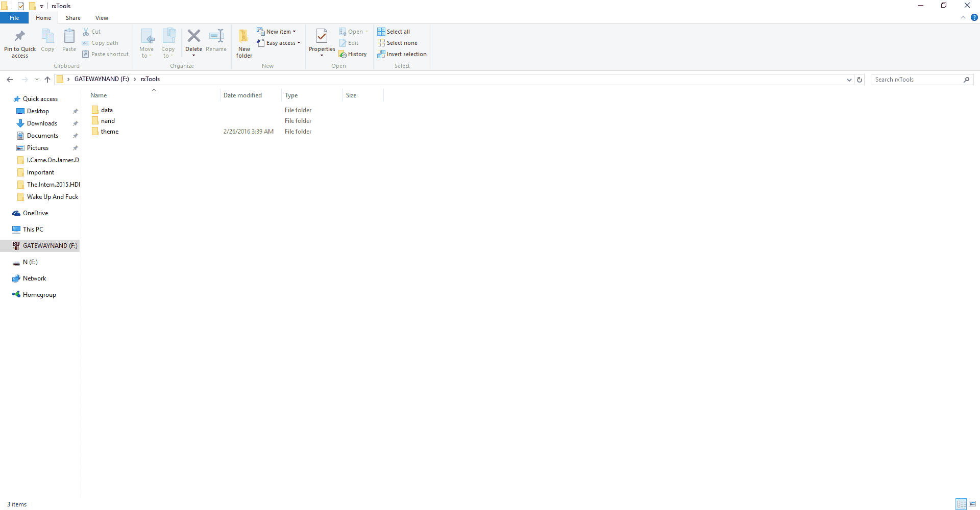Sort by Type column header
The image size is (980, 510).
click(x=312, y=95)
